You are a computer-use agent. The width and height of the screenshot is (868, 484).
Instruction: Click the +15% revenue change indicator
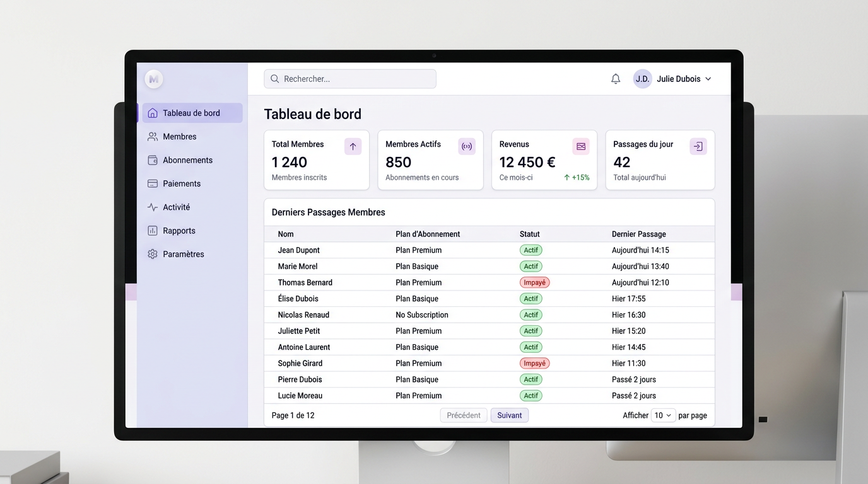pyautogui.click(x=577, y=178)
